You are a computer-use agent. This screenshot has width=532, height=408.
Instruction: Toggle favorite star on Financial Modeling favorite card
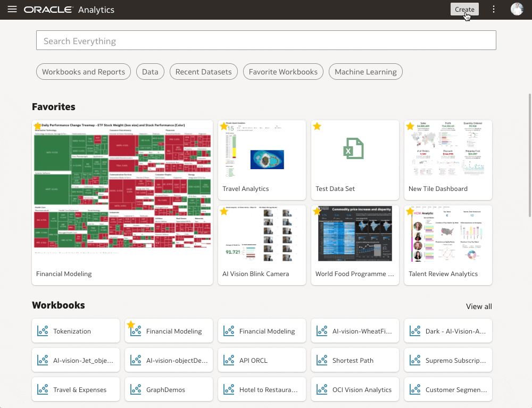pos(38,126)
